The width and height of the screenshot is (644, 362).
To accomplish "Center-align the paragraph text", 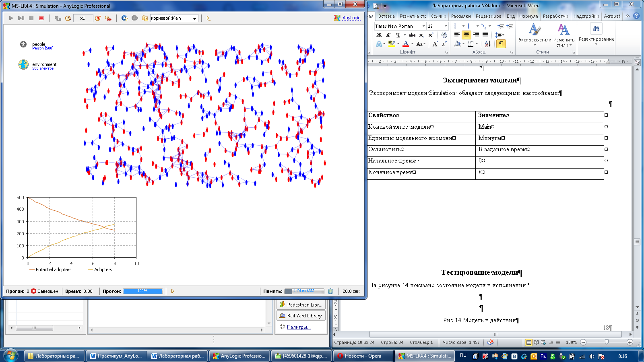I will click(466, 35).
